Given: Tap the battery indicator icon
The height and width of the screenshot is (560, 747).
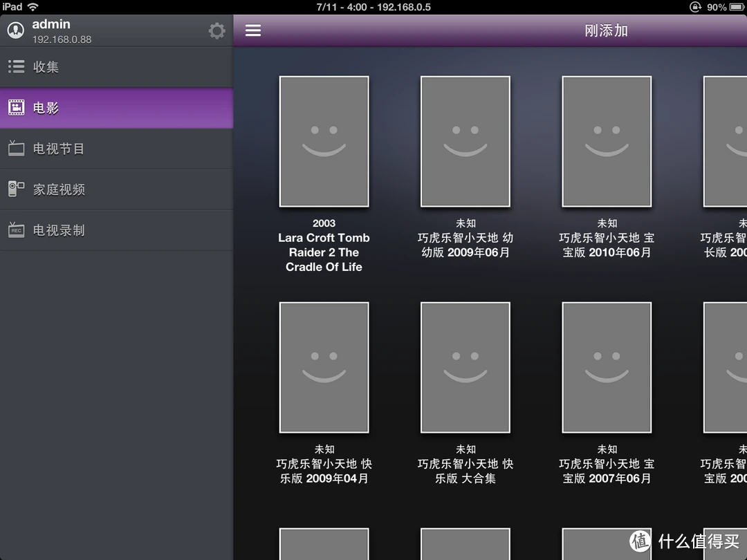Looking at the screenshot, I should 737,7.
